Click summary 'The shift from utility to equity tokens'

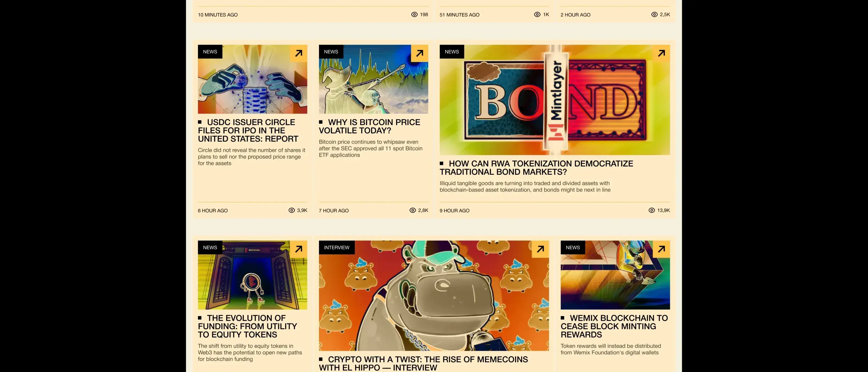coord(250,352)
